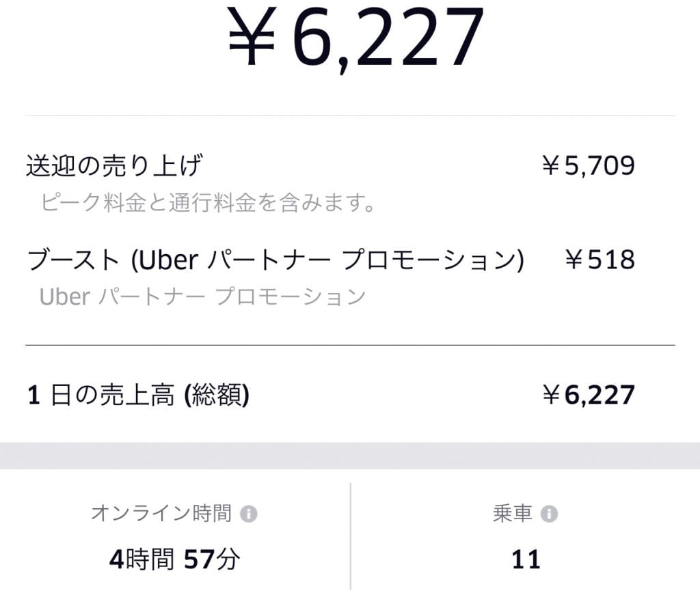The width and height of the screenshot is (700, 595).
Task: Click the 4時間 57分 online time value
Action: tap(174, 559)
